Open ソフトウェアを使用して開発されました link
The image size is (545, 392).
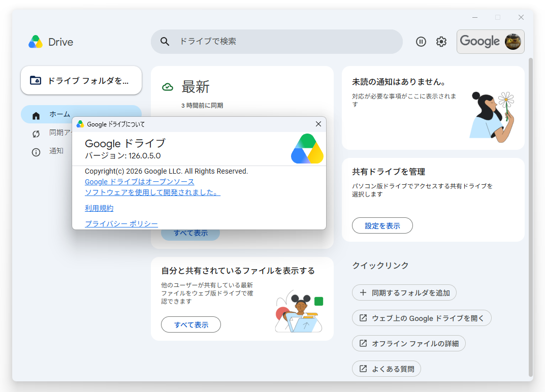[152, 192]
